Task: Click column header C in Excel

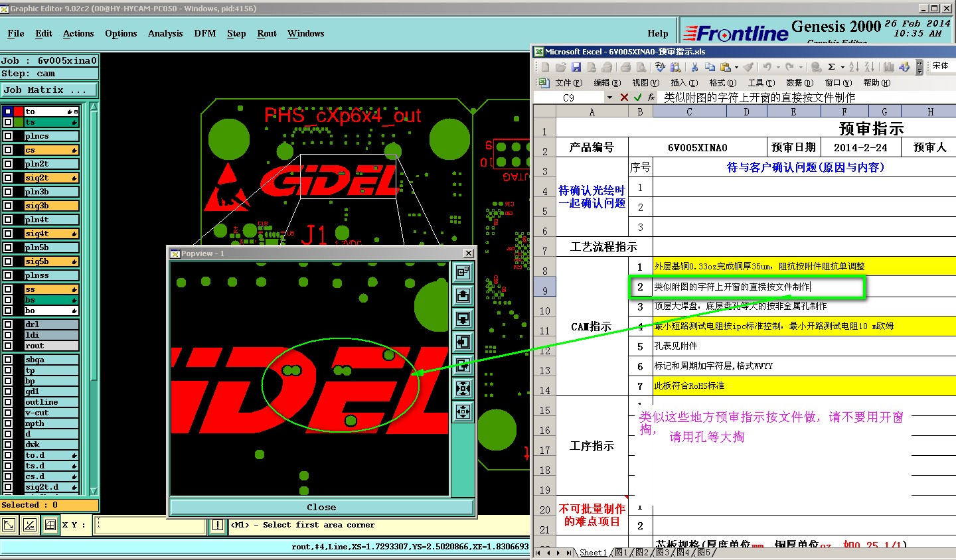Action: coord(689,112)
